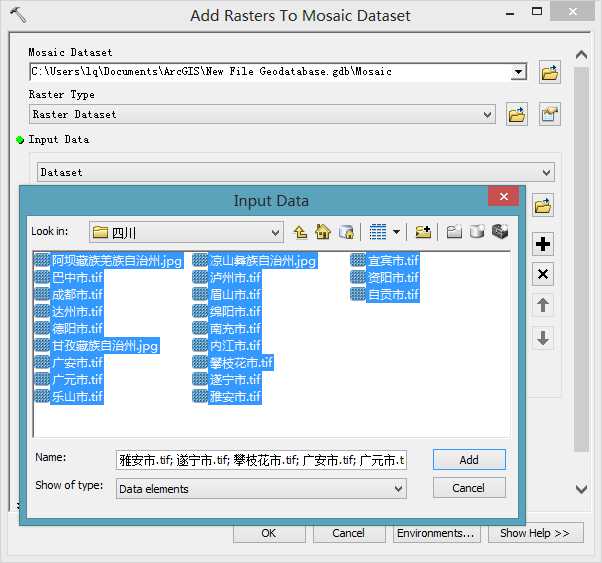Select file 泸州市.tif

227,278
